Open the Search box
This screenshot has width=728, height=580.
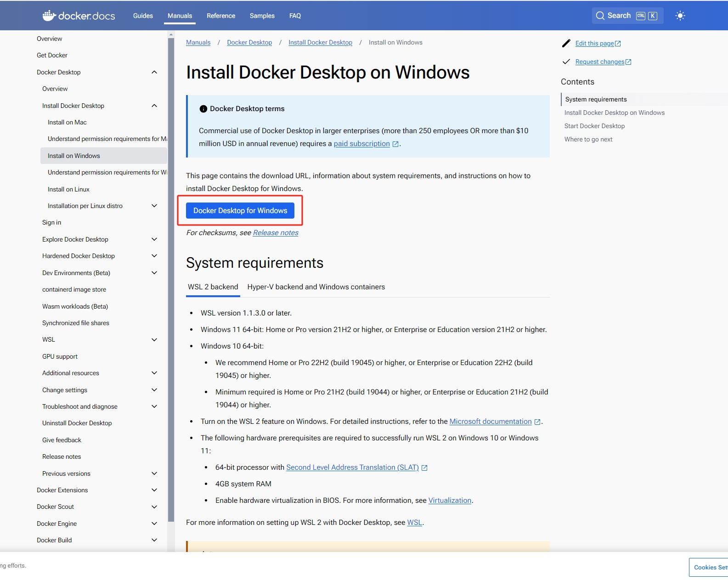pyautogui.click(x=627, y=16)
